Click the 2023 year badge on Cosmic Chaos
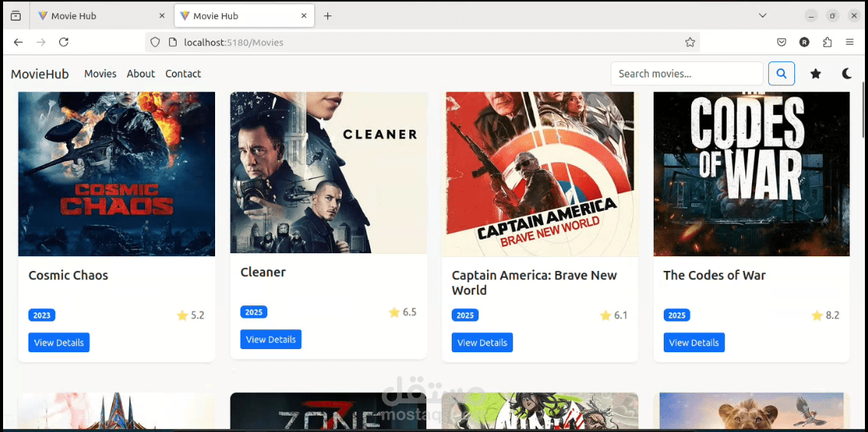The width and height of the screenshot is (868, 432). coord(42,315)
